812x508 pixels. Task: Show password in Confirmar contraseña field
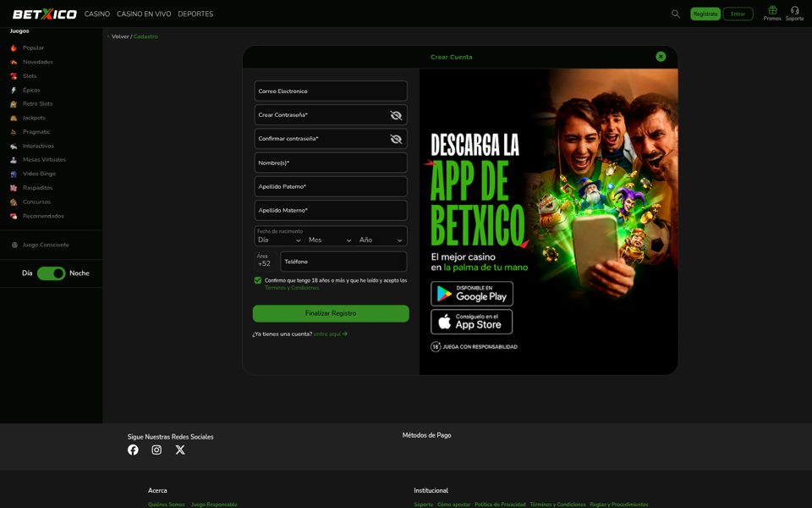click(396, 139)
